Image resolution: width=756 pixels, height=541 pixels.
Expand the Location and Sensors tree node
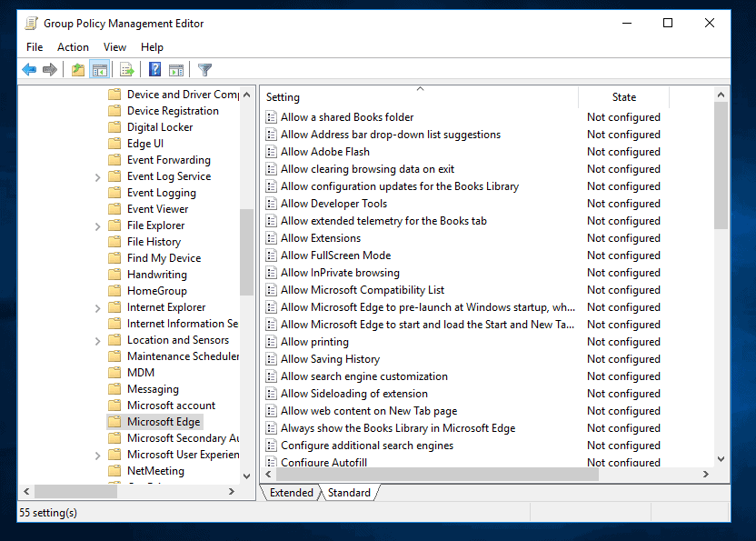click(98, 341)
